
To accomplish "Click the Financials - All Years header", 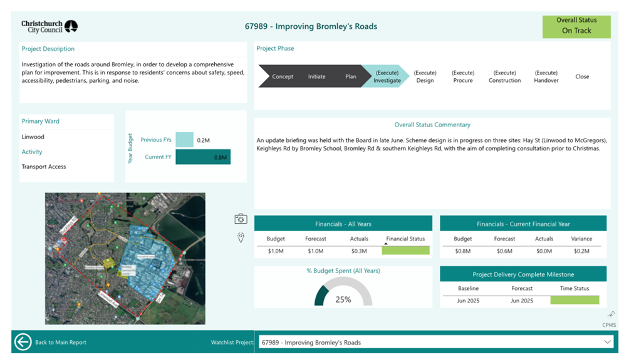I will point(343,224).
